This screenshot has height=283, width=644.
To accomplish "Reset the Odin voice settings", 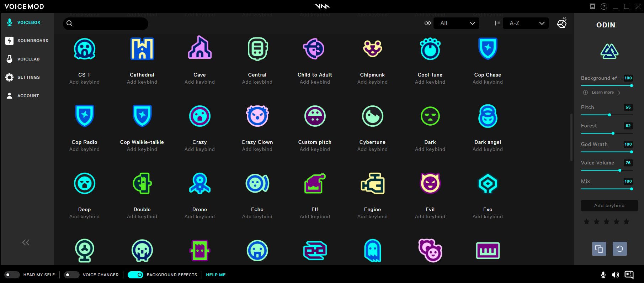I will pos(620,249).
